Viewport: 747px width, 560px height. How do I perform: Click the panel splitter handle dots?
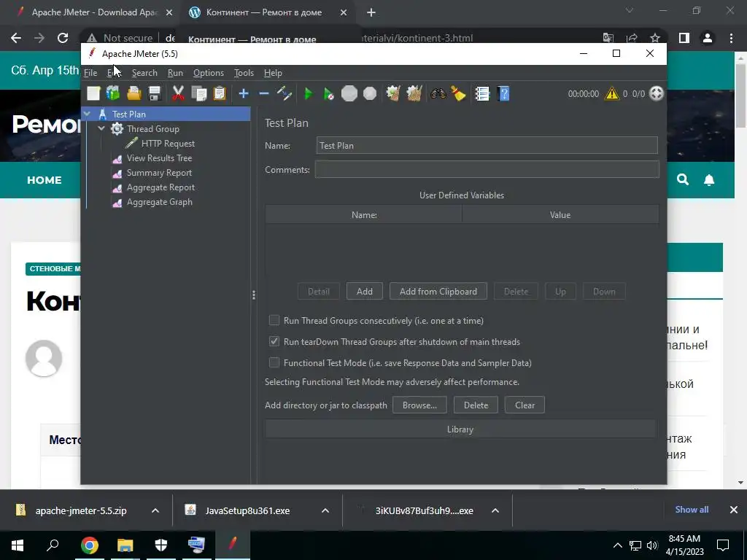point(253,295)
